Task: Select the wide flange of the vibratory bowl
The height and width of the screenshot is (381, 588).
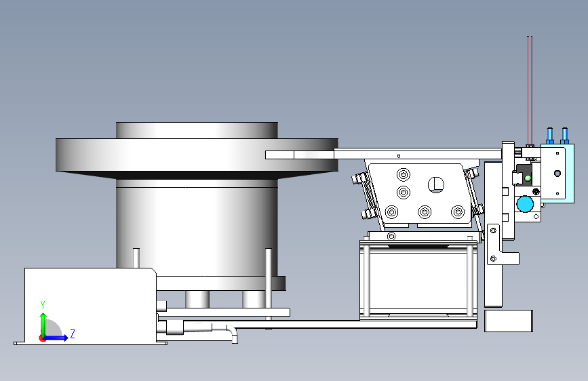Action: (x=197, y=155)
